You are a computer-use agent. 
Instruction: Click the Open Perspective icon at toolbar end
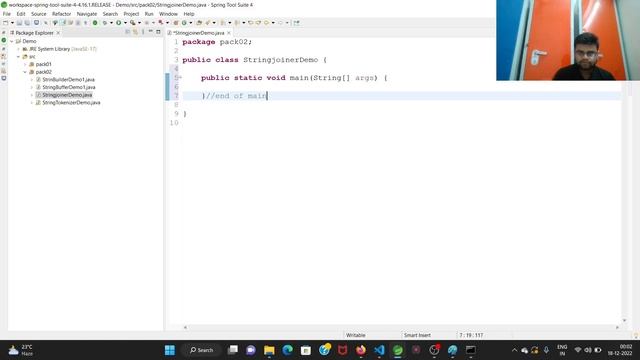(x=297, y=23)
